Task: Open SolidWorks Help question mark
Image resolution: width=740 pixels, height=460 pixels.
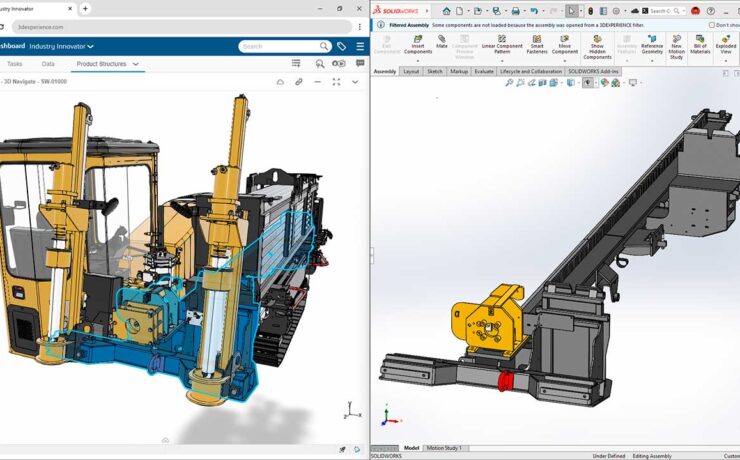Action: click(x=711, y=11)
